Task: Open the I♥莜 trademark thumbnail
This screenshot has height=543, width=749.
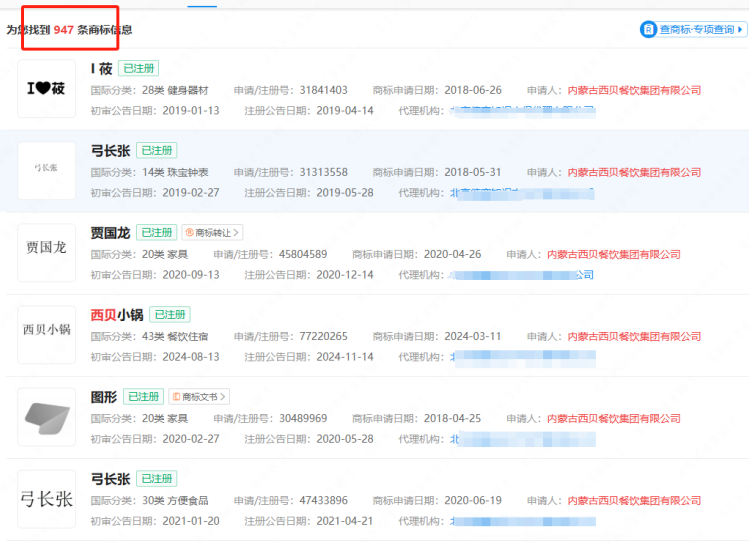Action: [x=46, y=88]
